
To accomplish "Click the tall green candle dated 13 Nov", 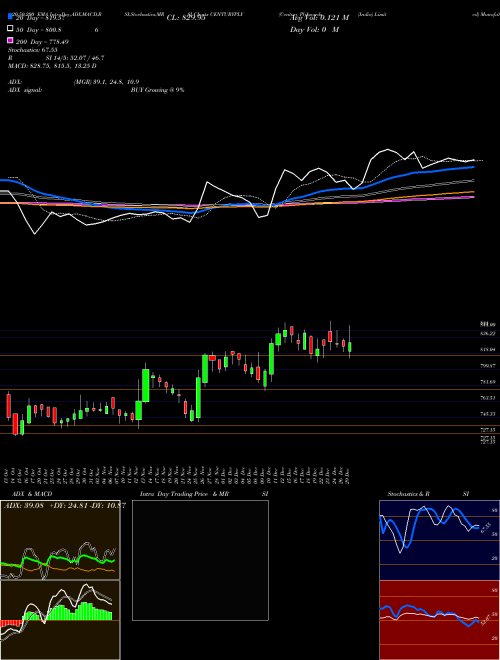I will click(146, 386).
